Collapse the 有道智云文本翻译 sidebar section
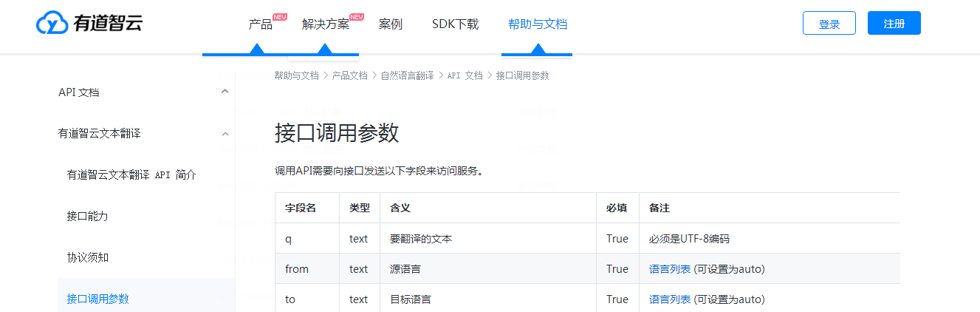Image resolution: width=980 pixels, height=312 pixels. click(225, 134)
